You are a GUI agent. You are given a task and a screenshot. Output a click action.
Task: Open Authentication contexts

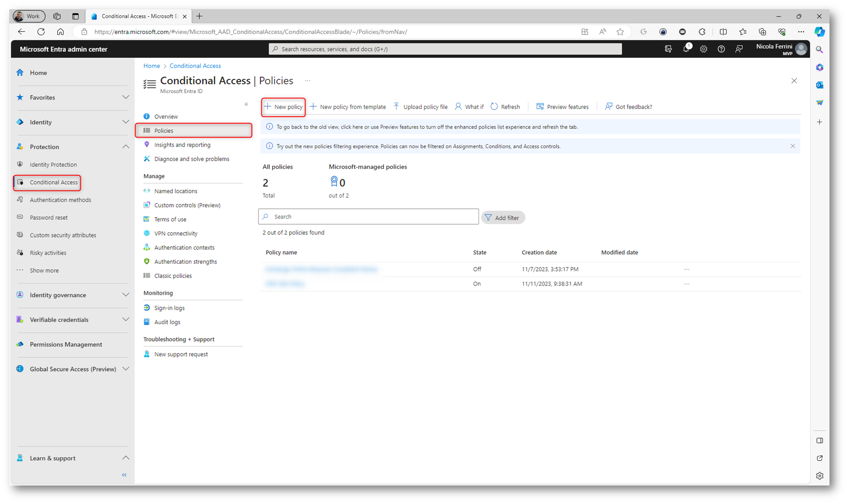184,247
